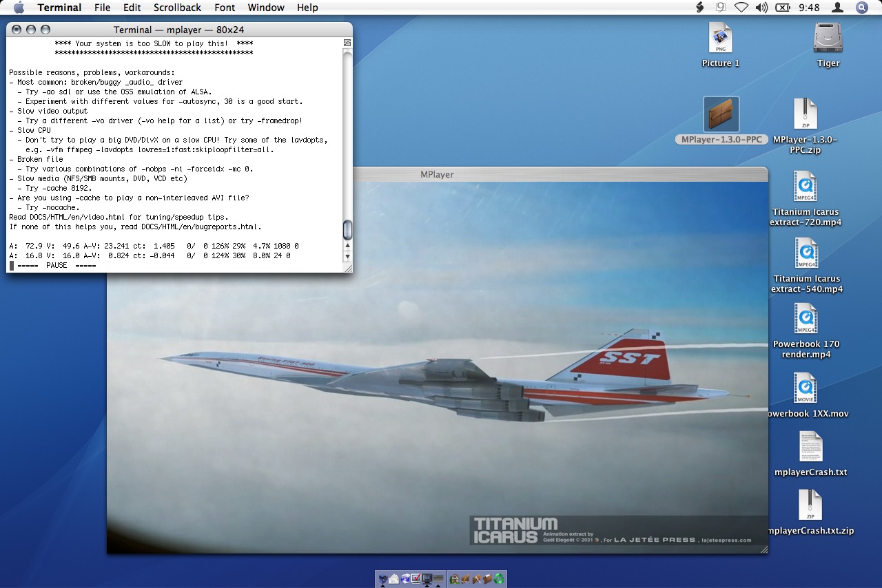Image resolution: width=882 pixels, height=588 pixels.
Task: Open the Window menu
Action: point(266,8)
